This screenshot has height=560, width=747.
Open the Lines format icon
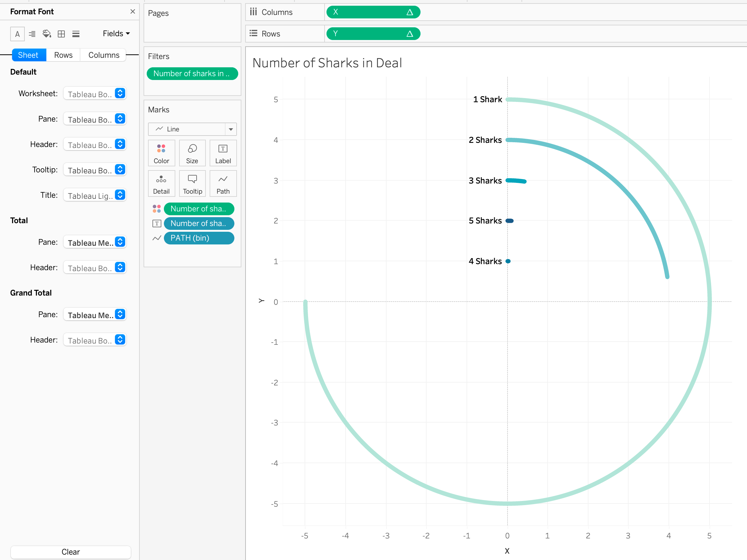tap(76, 34)
